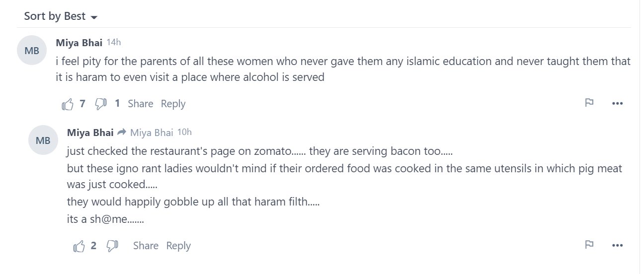The image size is (644, 274).
Task: Upvote the reply about bacon
Action: pos(80,246)
